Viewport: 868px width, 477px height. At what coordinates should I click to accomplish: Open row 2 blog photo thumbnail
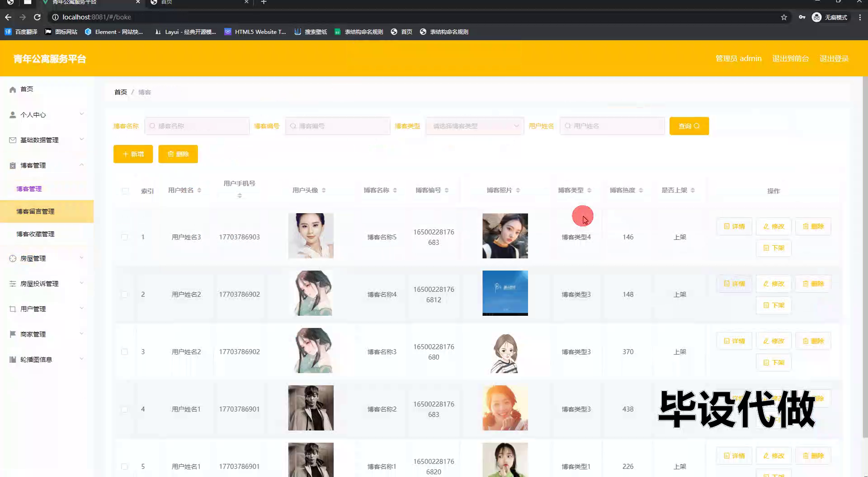point(505,293)
